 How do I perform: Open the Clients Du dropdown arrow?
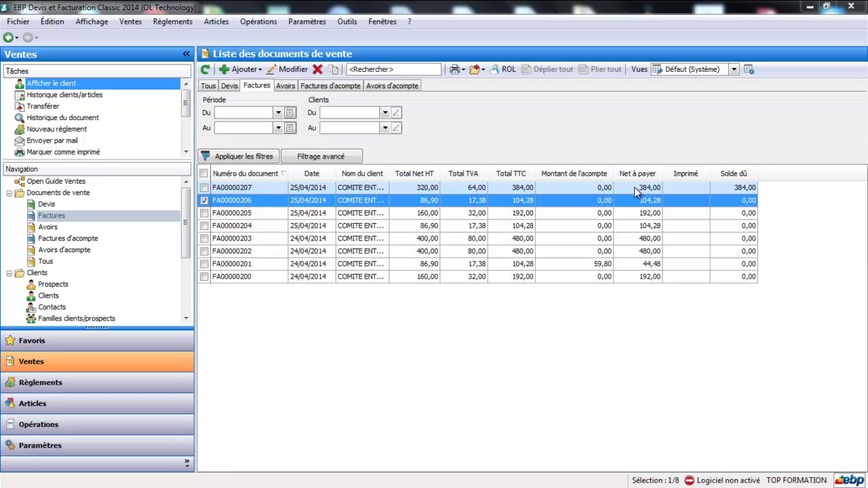[x=384, y=113]
